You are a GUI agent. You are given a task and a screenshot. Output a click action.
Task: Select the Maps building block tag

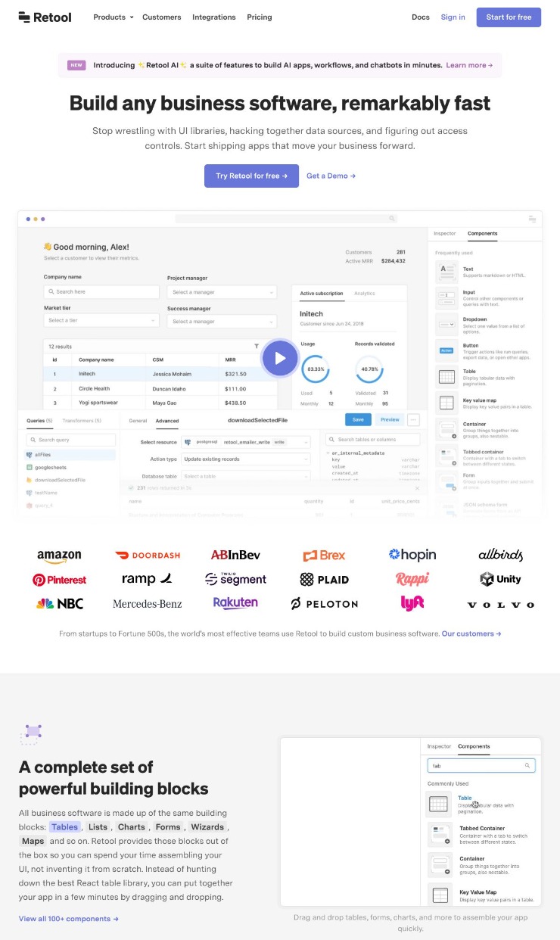coord(33,841)
